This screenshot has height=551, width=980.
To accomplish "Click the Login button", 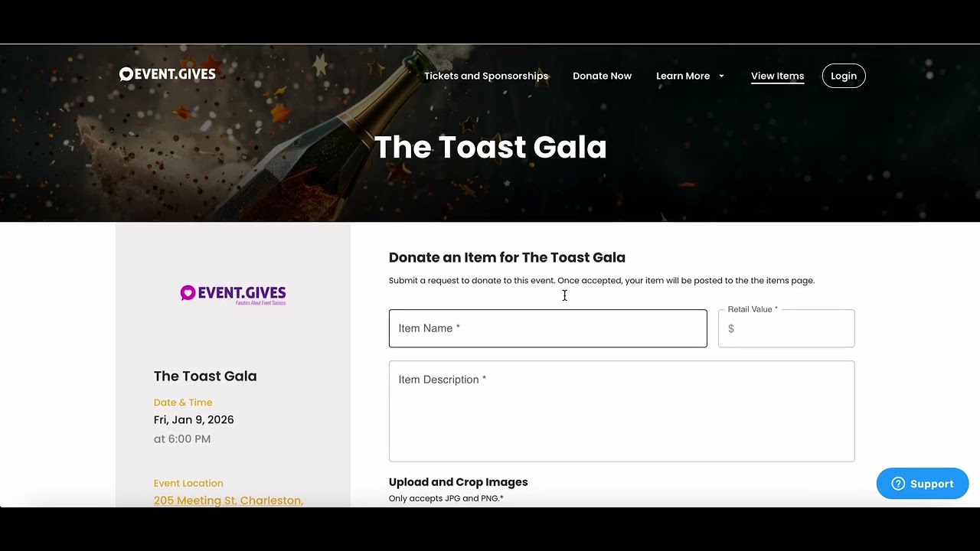I will [x=844, y=76].
